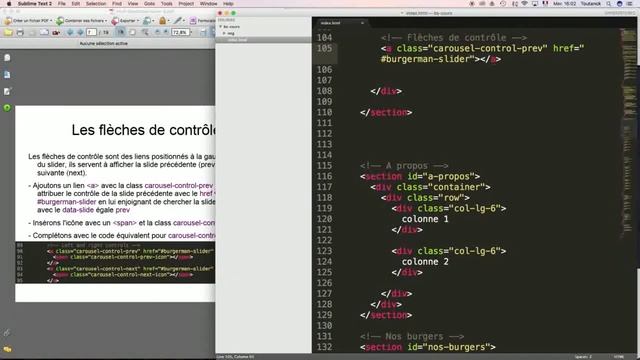This screenshot has width=640, height=360.
Task: Click the 'Nos burgers' comment on line 131
Action: coord(412,336)
